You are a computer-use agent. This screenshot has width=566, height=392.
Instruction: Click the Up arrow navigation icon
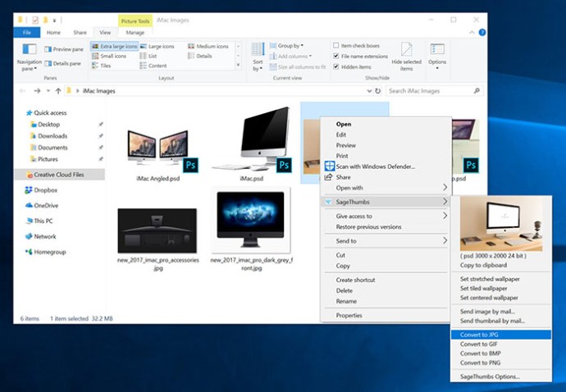(x=57, y=91)
